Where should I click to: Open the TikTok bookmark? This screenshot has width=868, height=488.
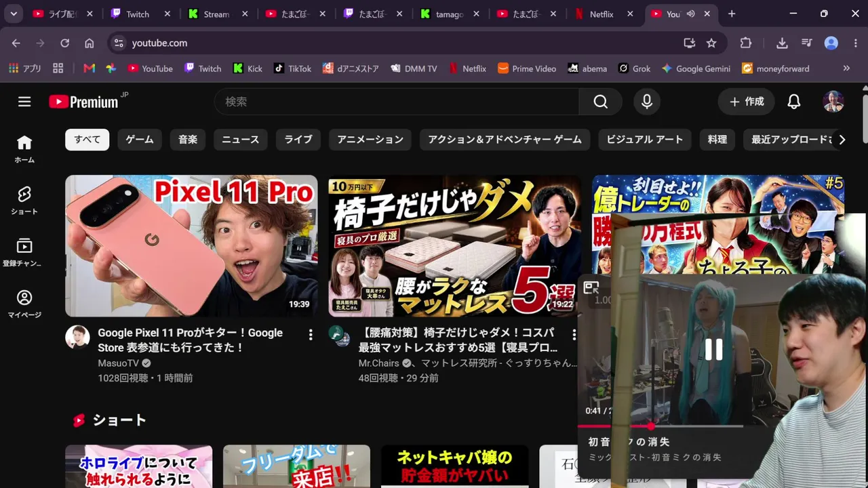pos(292,68)
